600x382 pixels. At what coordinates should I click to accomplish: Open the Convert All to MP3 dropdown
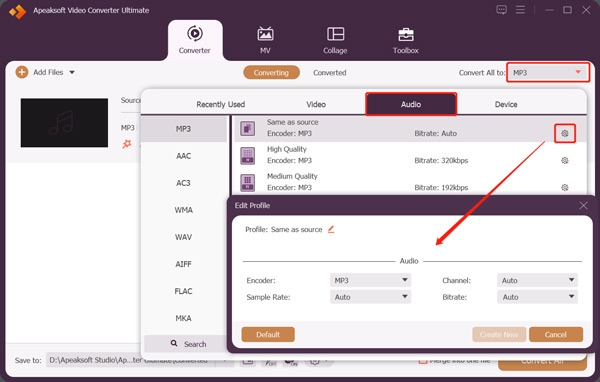[548, 72]
